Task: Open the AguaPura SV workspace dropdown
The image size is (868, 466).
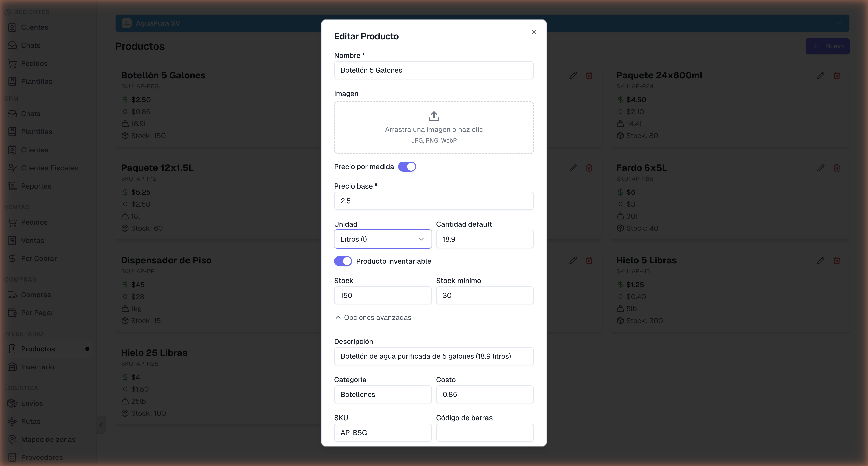Action: [x=839, y=23]
